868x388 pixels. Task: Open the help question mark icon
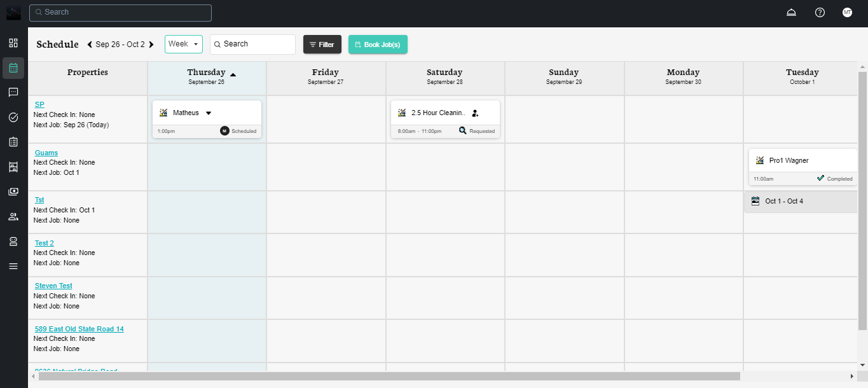[820, 13]
